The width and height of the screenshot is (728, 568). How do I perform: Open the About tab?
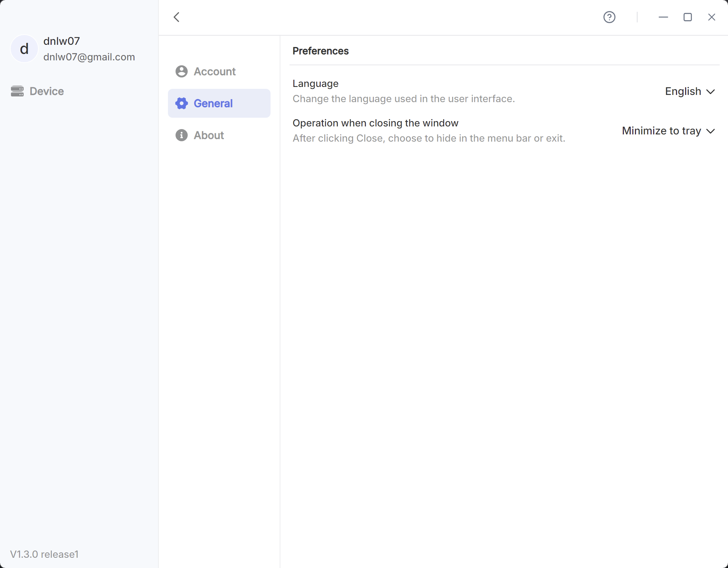[209, 135]
